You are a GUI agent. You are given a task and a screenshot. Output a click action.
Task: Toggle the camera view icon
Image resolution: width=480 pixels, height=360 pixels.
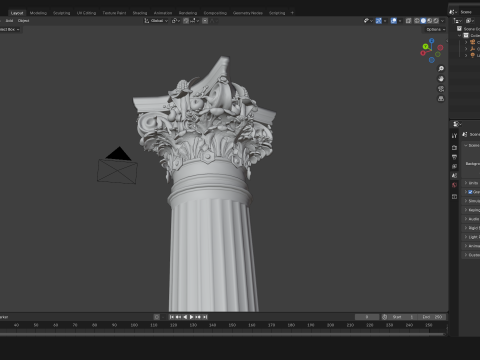click(441, 89)
